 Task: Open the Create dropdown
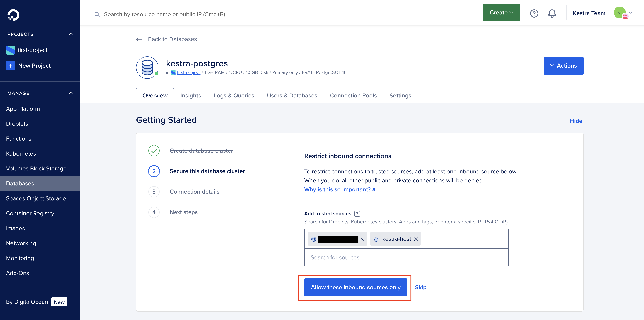[501, 13]
